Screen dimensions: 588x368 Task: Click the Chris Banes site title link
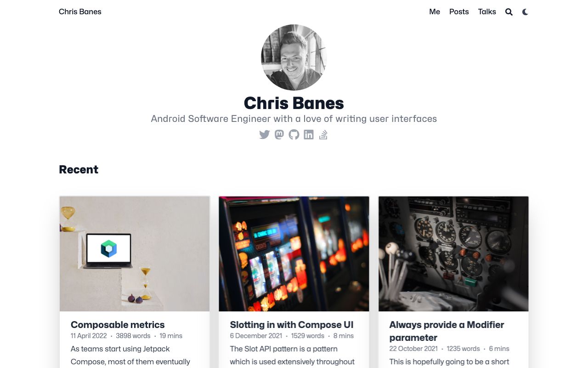80,11
